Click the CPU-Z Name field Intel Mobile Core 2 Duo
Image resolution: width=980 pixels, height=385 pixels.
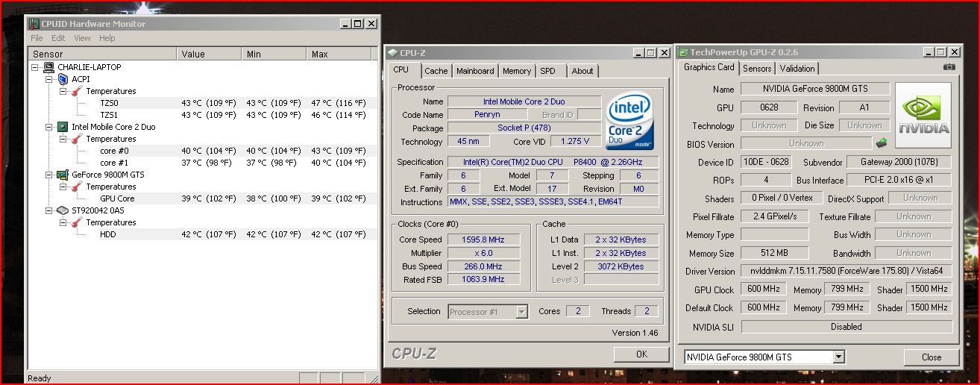click(x=524, y=101)
